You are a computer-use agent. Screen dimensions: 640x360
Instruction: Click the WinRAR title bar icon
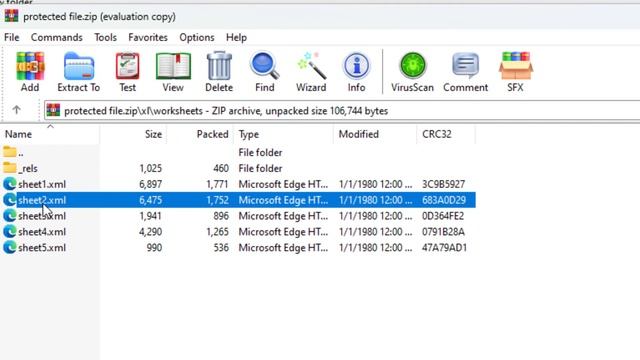(11, 16)
